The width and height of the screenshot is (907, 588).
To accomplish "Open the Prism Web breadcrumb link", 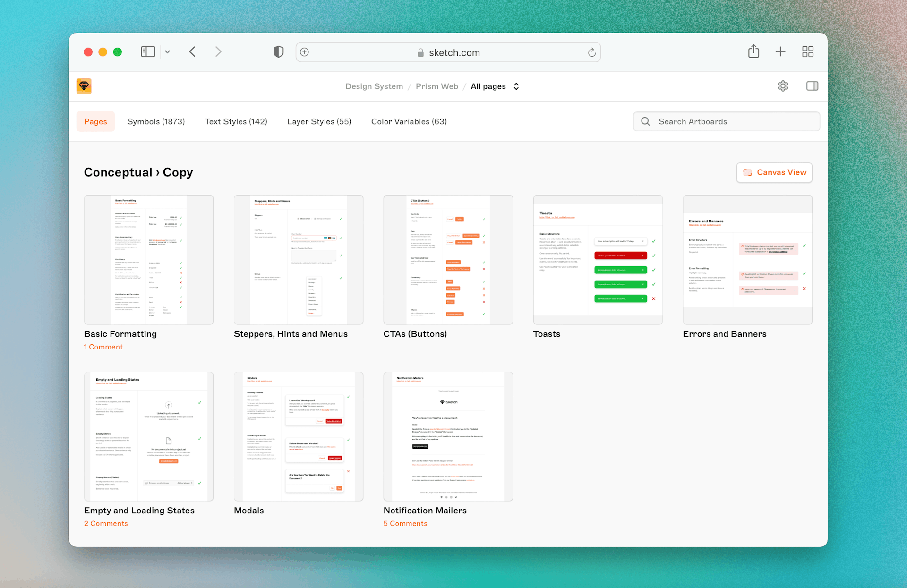I will coord(436,86).
